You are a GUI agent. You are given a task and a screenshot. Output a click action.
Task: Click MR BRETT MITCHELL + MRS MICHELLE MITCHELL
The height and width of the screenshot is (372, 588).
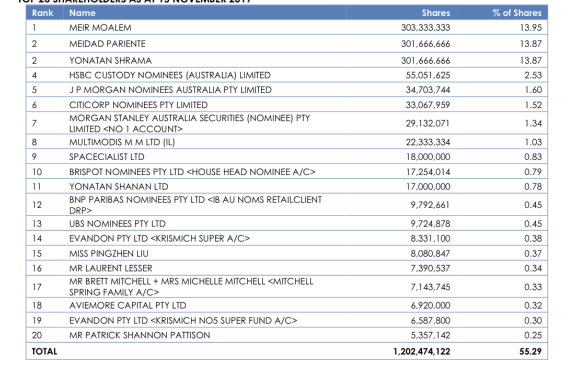pos(191,287)
